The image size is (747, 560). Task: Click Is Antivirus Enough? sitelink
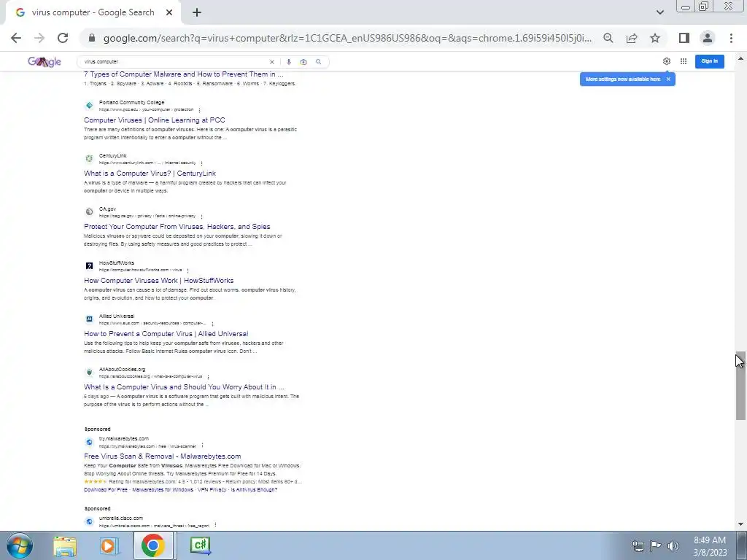click(254, 489)
